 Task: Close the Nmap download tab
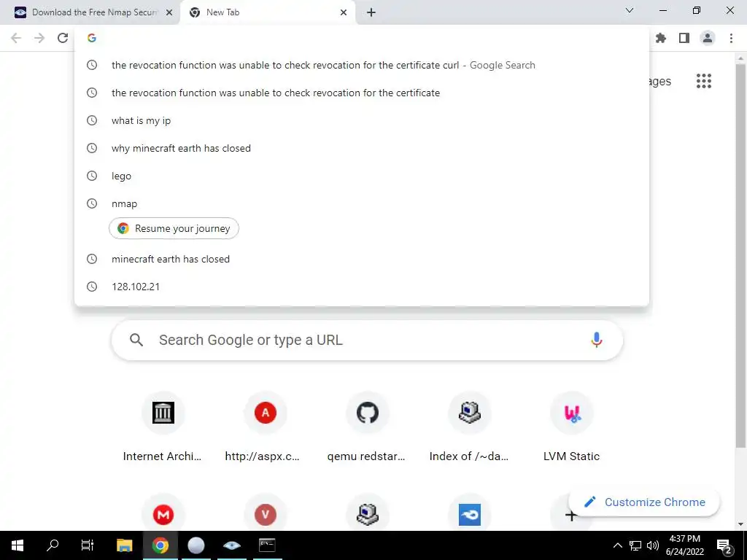pyautogui.click(x=169, y=12)
